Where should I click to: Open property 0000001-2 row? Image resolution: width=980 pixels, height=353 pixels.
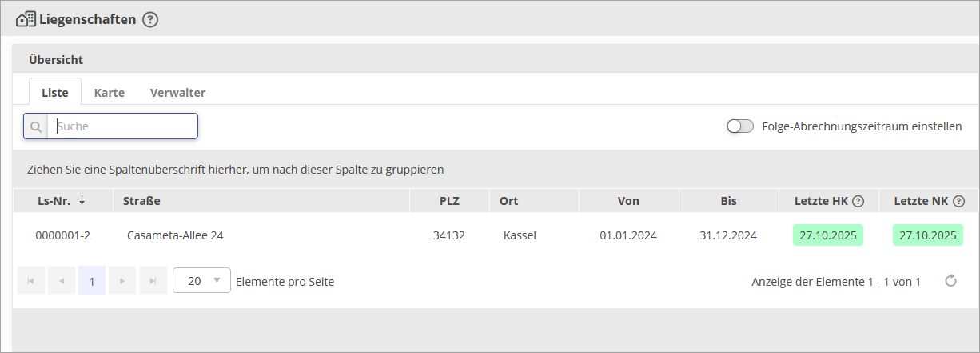63,235
